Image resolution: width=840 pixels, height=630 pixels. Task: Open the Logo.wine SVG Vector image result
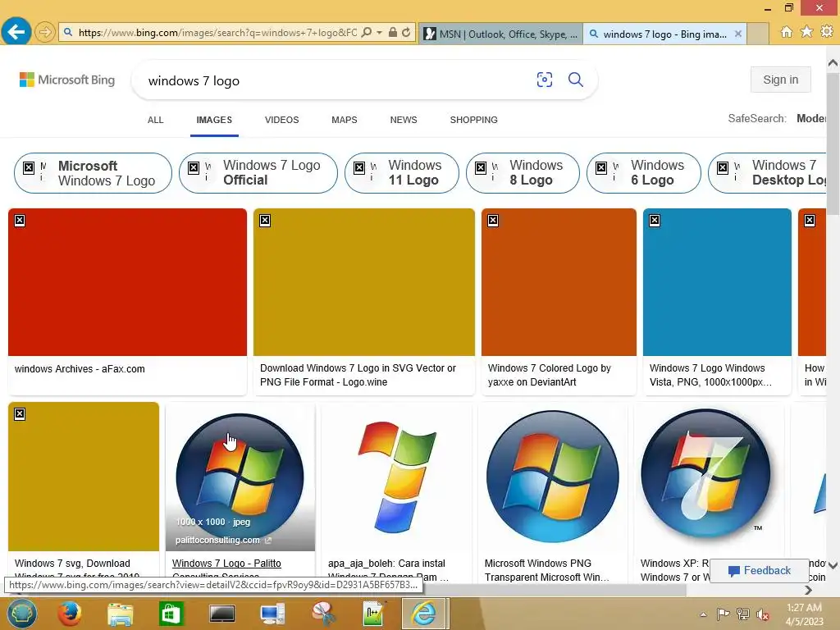(363, 282)
